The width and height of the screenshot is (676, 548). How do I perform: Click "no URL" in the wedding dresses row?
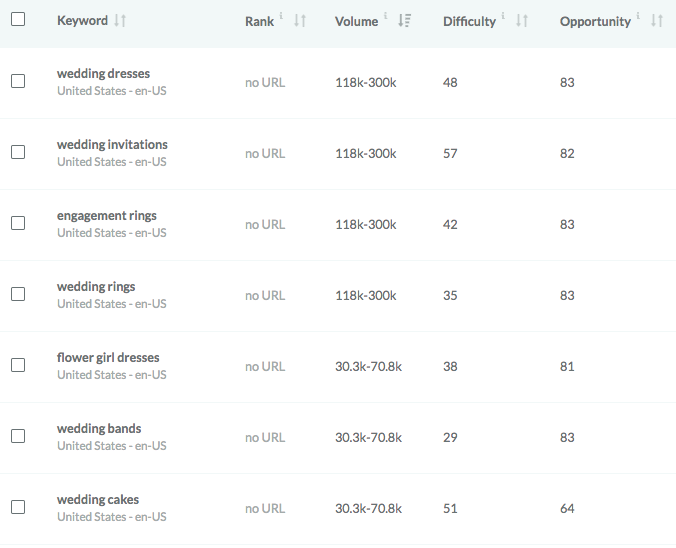click(x=265, y=82)
